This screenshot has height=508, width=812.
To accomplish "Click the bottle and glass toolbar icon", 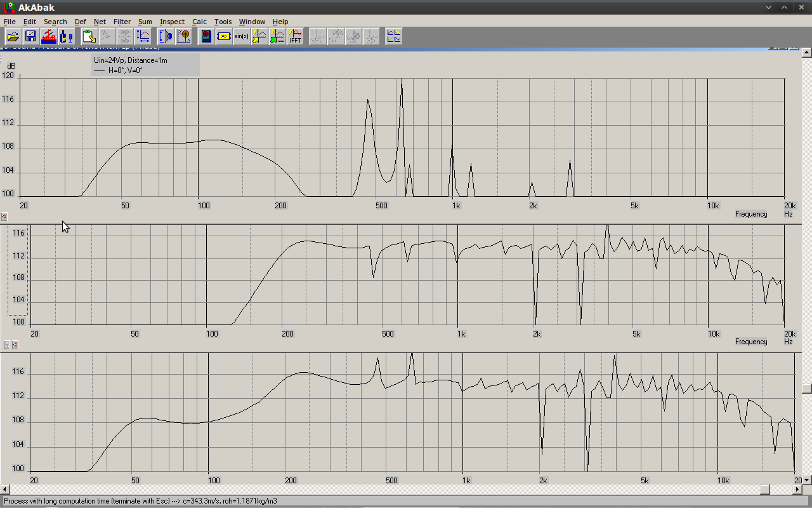I will [x=66, y=36].
